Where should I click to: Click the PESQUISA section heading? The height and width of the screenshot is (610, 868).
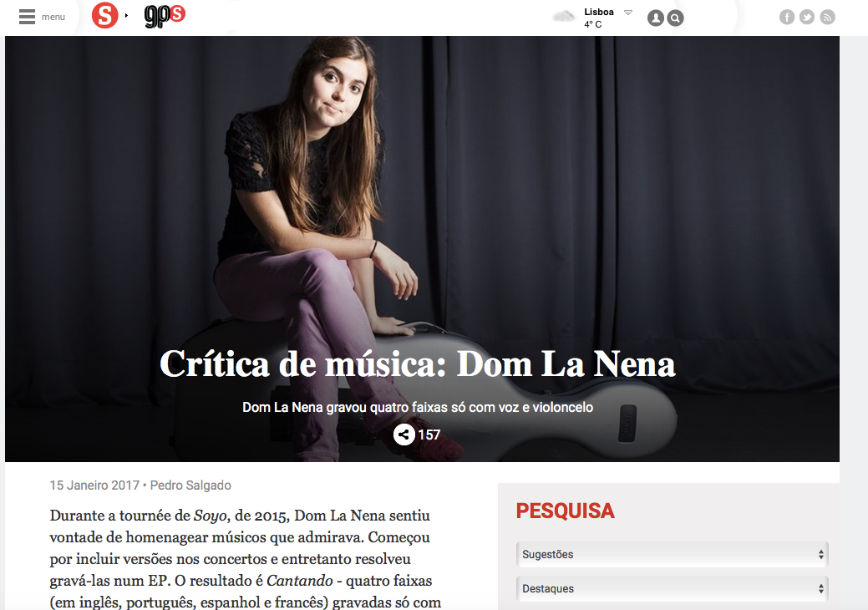(x=566, y=511)
